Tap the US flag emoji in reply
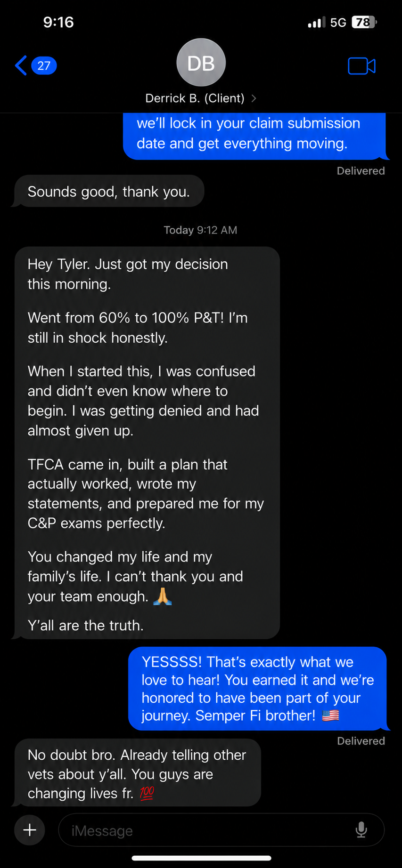The height and width of the screenshot is (868, 402). tap(330, 715)
